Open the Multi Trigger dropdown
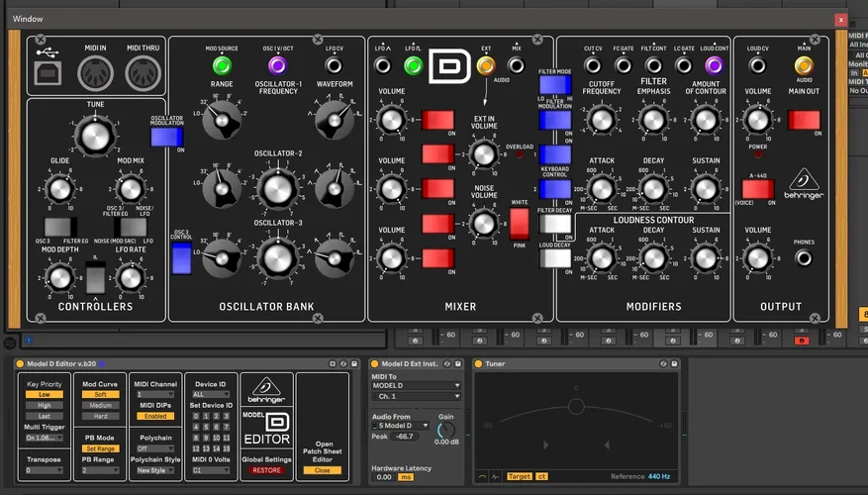 tap(45, 438)
